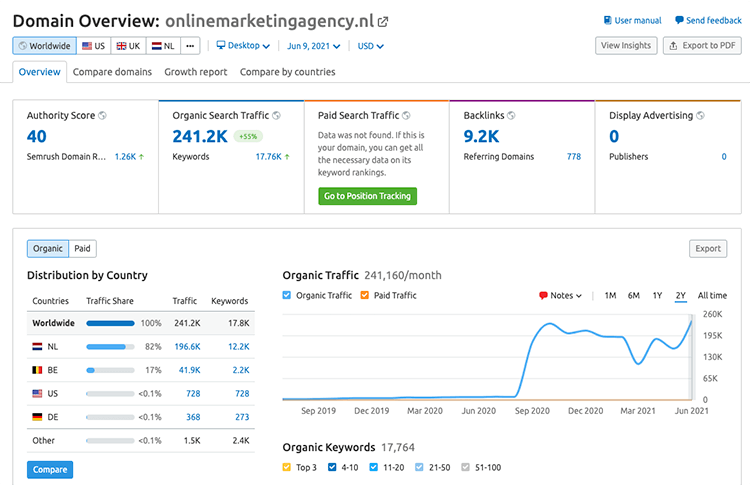Viewport: 750px width, 485px height.
Task: Click info globe icon next to Backlinks
Action: 511,115
